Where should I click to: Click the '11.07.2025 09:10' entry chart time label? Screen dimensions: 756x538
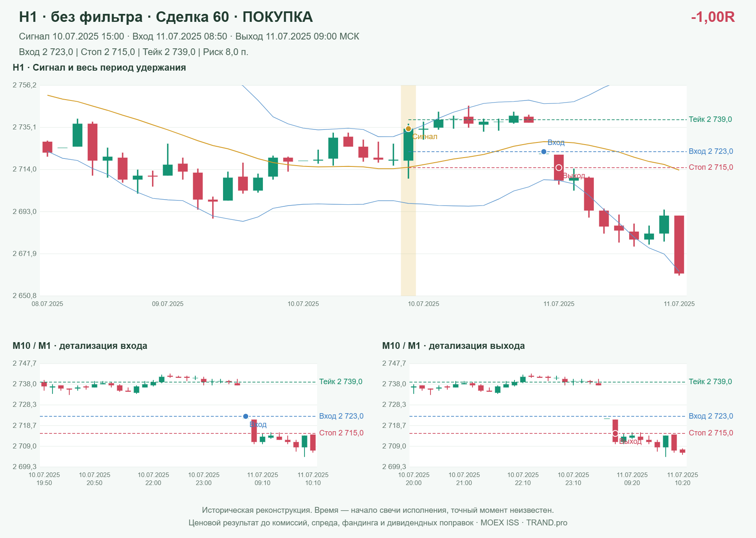[x=262, y=479]
